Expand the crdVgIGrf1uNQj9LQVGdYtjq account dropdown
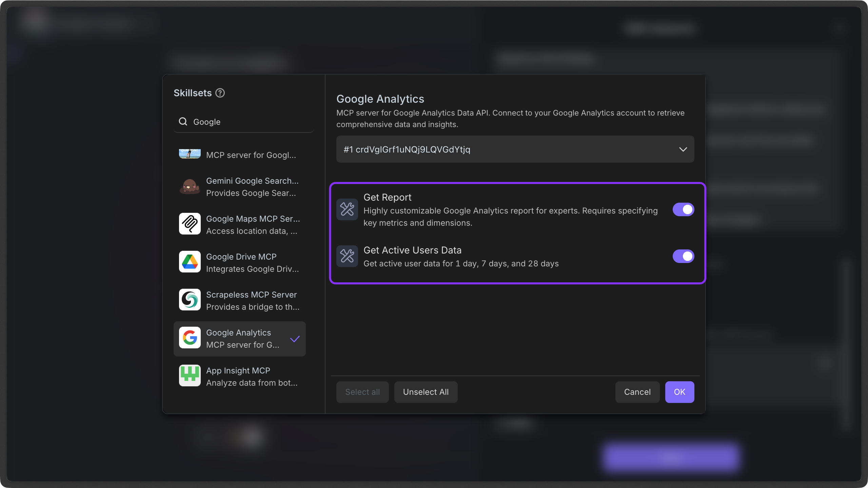Image resolution: width=868 pixels, height=488 pixels. 683,149
